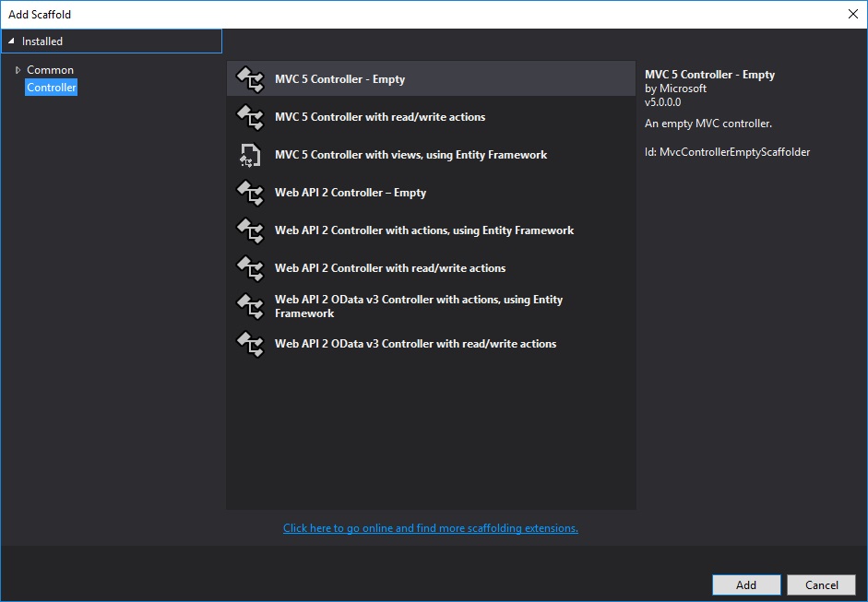Select the Common category label
The height and width of the screenshot is (602, 868).
[x=50, y=70]
